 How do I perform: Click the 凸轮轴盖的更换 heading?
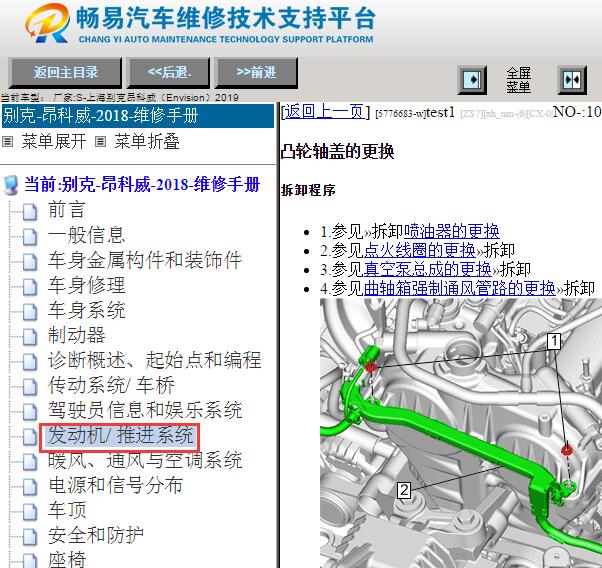tap(337, 151)
